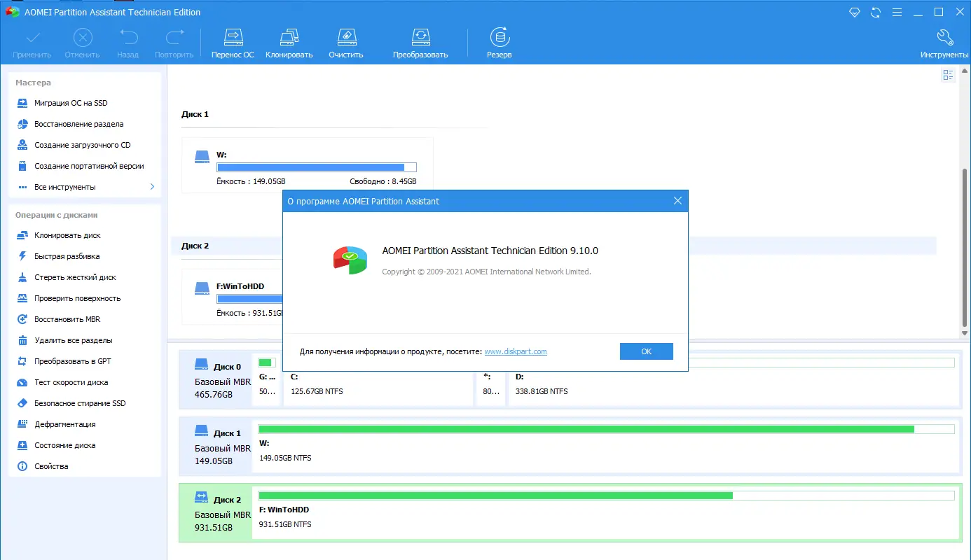Select the Клонировать toolbar icon
This screenshot has height=560, width=971.
pos(289,42)
